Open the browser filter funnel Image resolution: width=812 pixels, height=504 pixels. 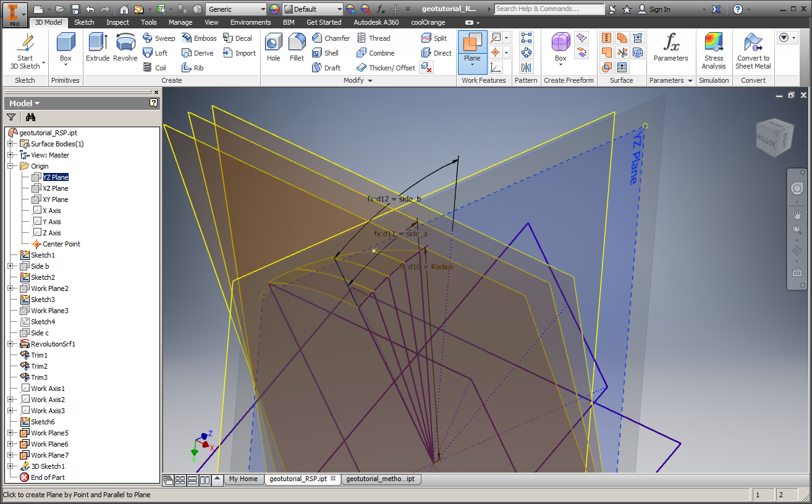click(x=11, y=117)
